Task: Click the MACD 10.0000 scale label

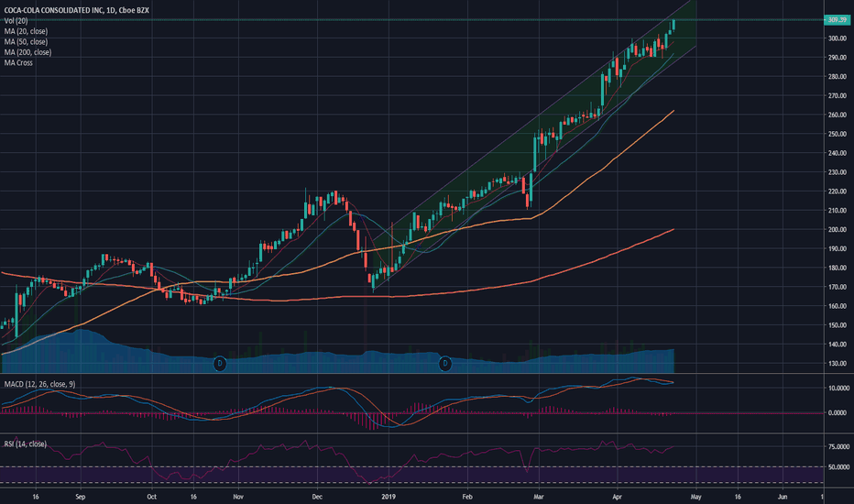Action: click(x=838, y=388)
